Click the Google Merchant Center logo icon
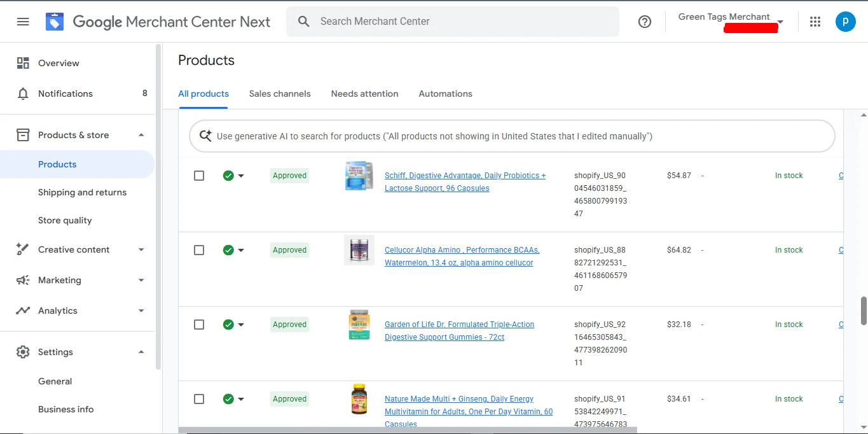 55,22
